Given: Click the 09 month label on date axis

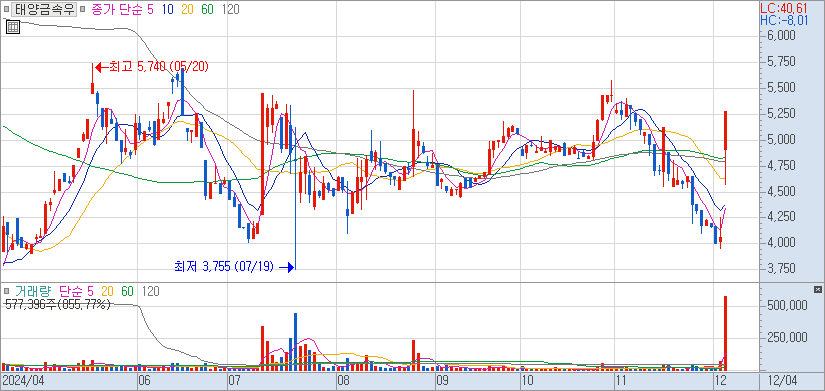Looking at the screenshot, I should pos(442,380).
